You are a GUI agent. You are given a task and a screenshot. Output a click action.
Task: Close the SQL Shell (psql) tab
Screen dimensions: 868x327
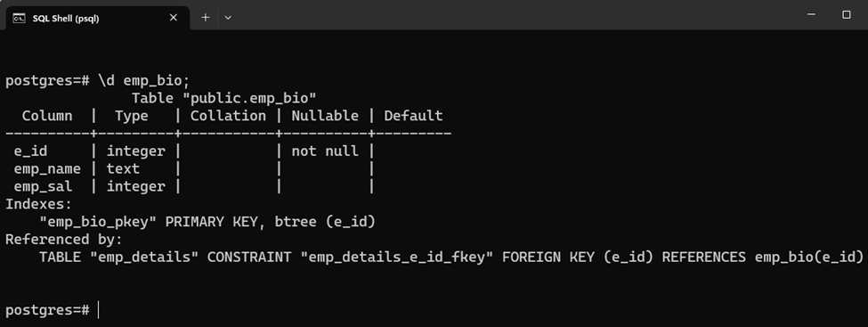(174, 18)
